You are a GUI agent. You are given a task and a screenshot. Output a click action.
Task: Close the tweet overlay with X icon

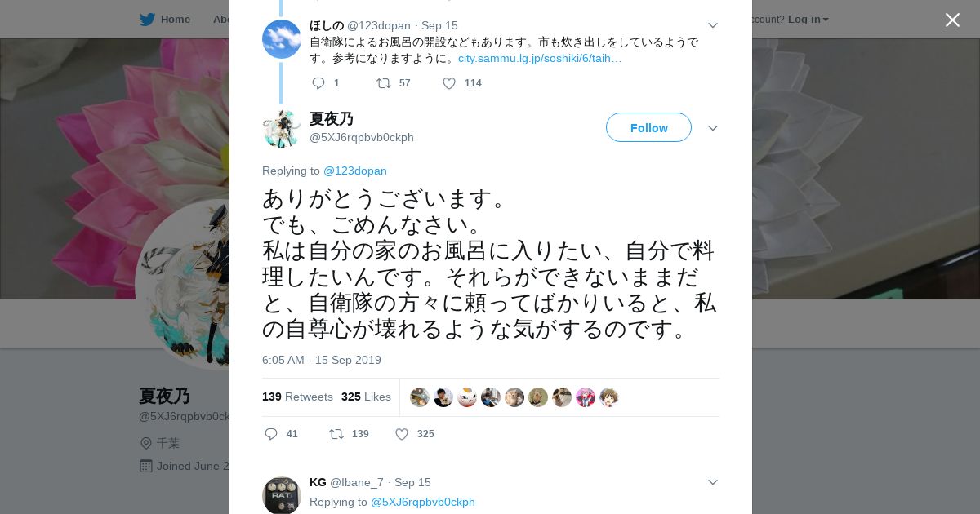(952, 20)
